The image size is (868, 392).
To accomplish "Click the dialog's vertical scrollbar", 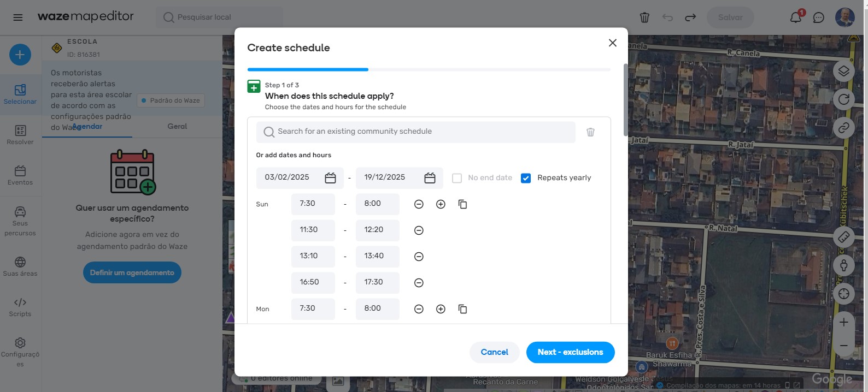I will coord(625,100).
